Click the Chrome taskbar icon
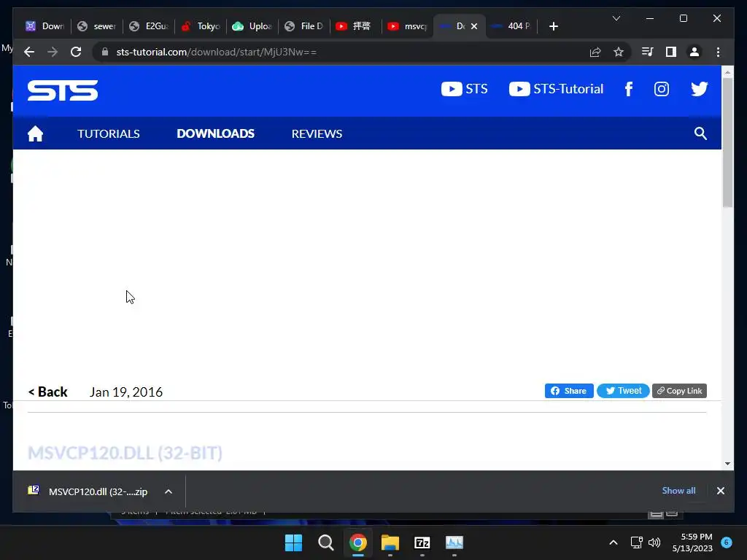The image size is (747, 560). tap(357, 542)
